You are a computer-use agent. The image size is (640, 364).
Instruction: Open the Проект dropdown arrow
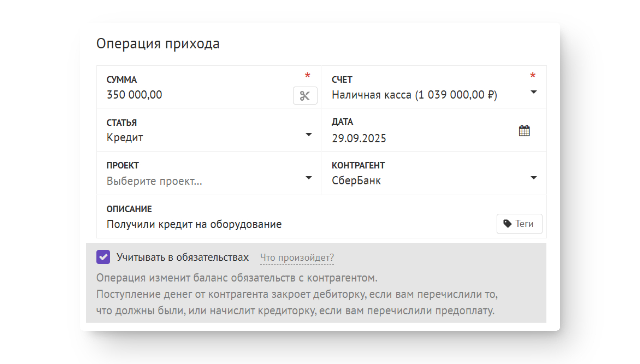tap(309, 178)
